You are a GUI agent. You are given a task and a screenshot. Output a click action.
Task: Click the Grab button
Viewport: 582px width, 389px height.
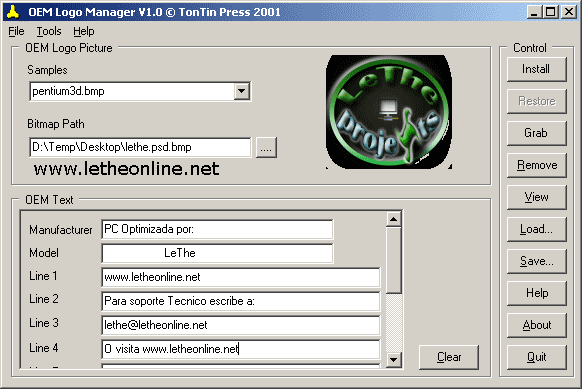coord(536,133)
